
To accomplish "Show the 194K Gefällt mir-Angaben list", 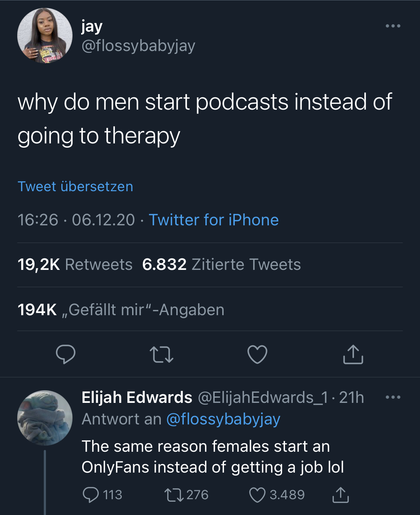I will coord(121,310).
